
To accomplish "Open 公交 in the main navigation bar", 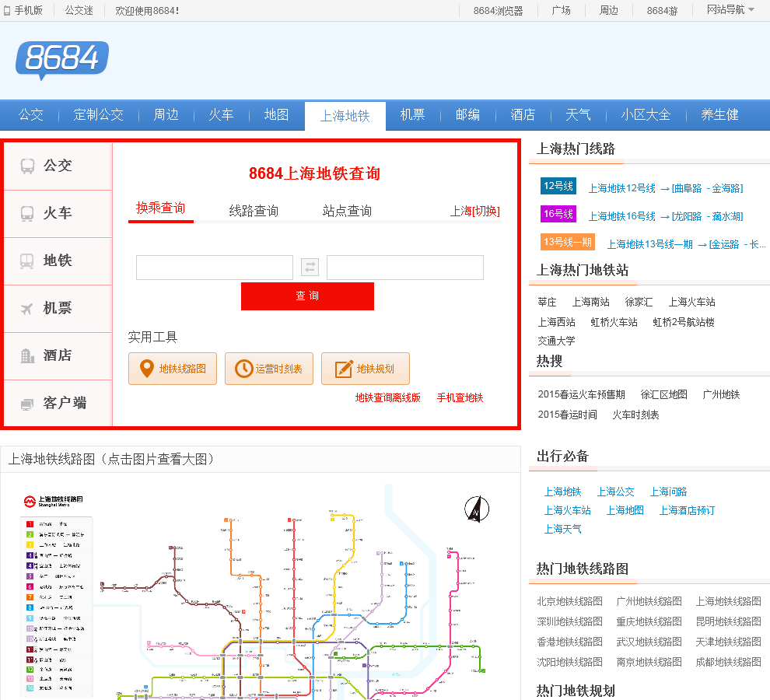I will coord(31,115).
